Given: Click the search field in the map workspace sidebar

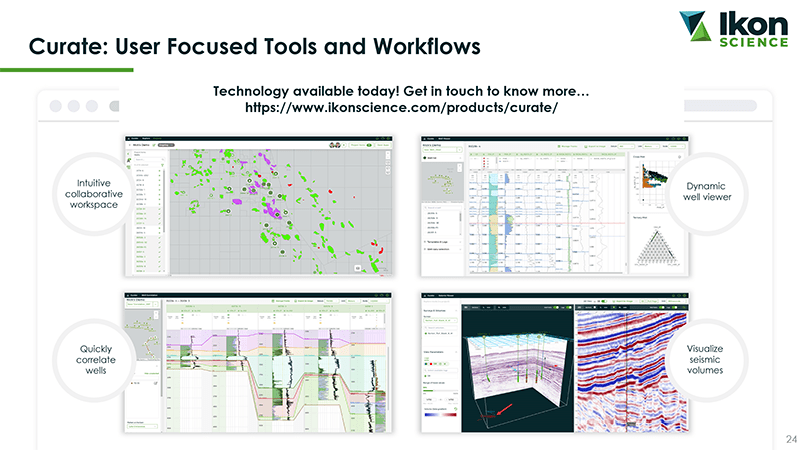Looking at the screenshot, I should 148,159.
